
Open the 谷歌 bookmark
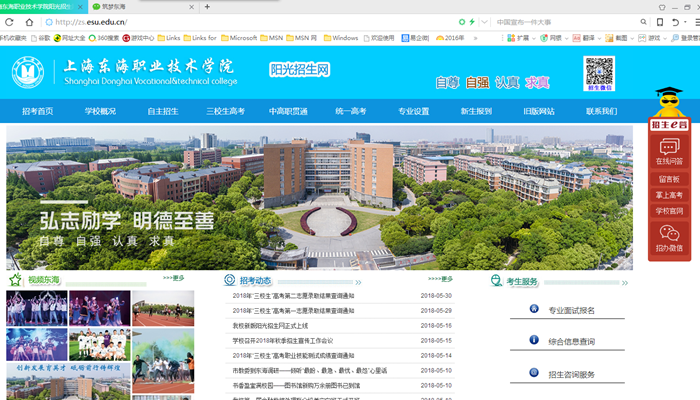pyautogui.click(x=41, y=38)
